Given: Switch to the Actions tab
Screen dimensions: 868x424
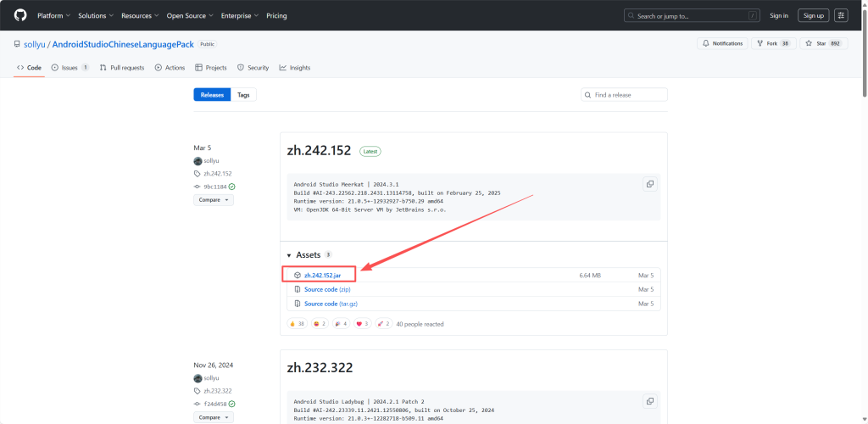Looking at the screenshot, I should tap(170, 68).
